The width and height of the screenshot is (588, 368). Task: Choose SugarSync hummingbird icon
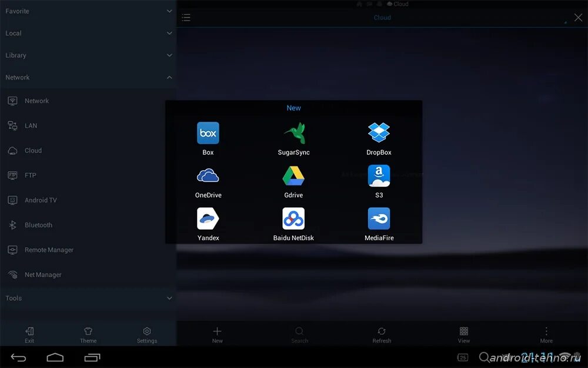tap(295, 133)
